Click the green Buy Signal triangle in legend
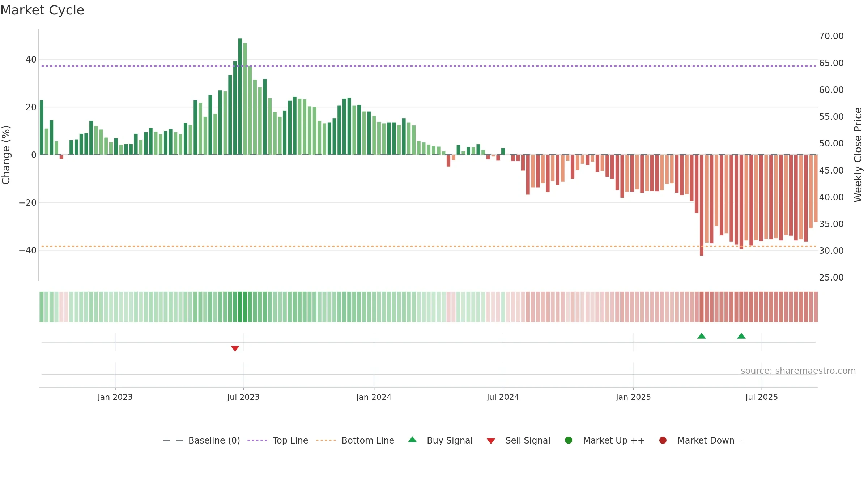 click(412, 440)
